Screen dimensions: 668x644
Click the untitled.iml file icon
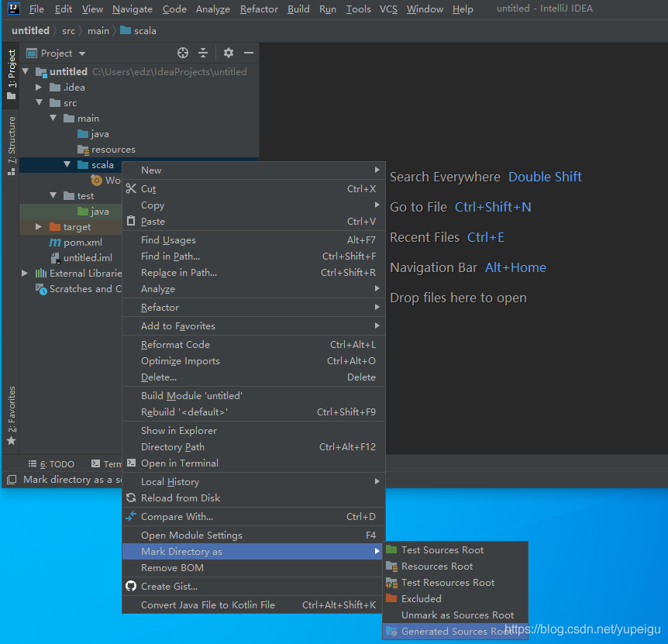pos(55,258)
